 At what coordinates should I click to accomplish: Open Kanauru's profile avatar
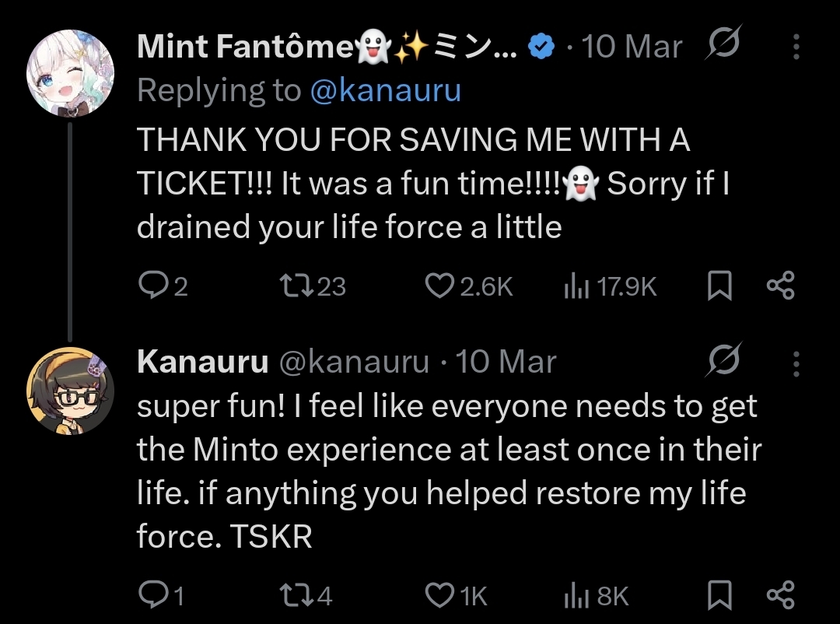tap(70, 390)
